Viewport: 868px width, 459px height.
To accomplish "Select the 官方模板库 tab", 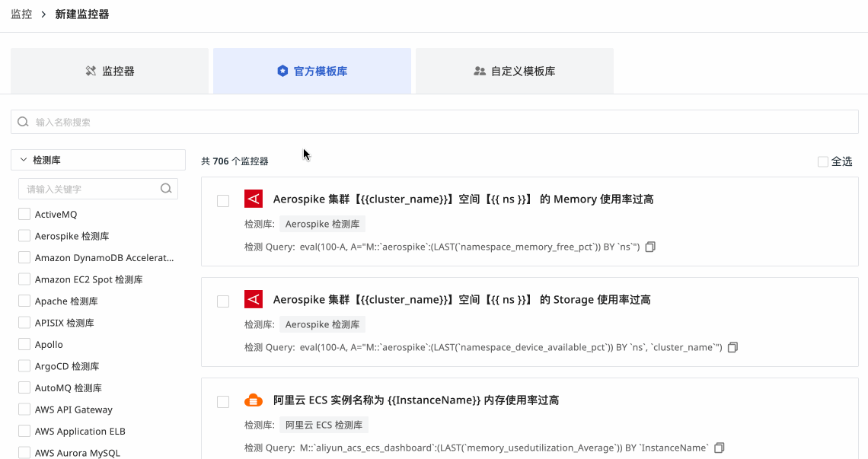I will pyautogui.click(x=312, y=71).
